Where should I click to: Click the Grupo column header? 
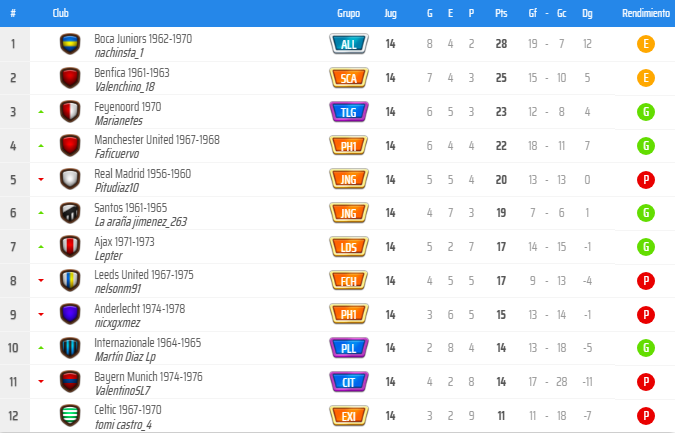pyautogui.click(x=348, y=13)
